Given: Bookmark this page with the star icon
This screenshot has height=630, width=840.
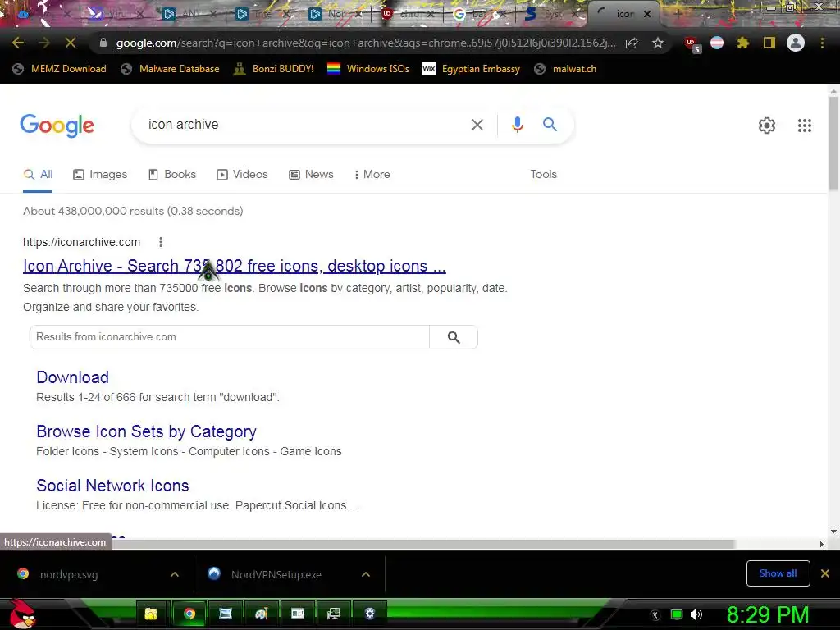Looking at the screenshot, I should pos(658,43).
